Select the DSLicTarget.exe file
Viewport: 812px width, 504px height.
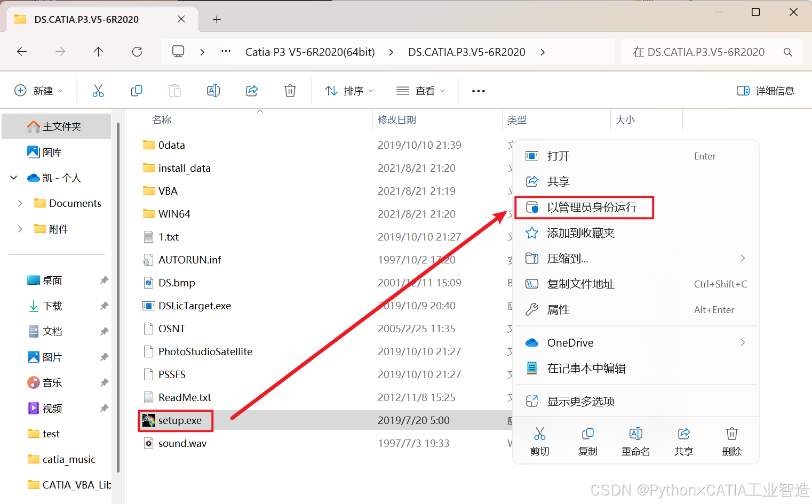coord(195,306)
